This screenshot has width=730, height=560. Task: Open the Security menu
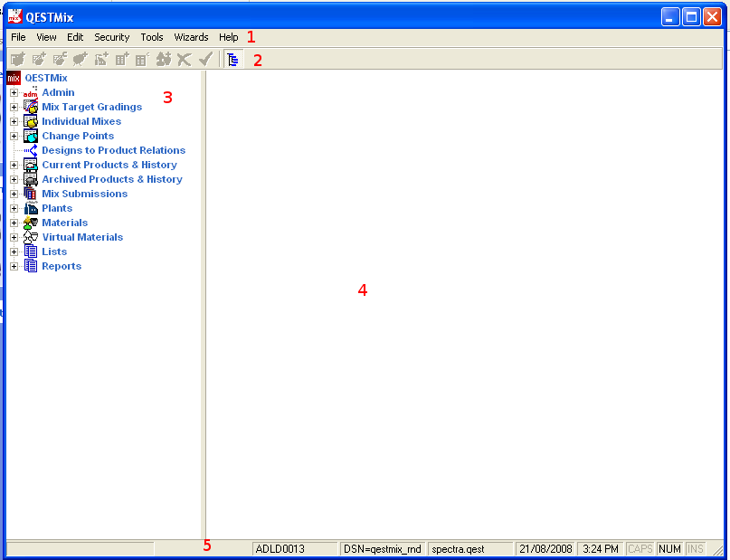coord(111,37)
